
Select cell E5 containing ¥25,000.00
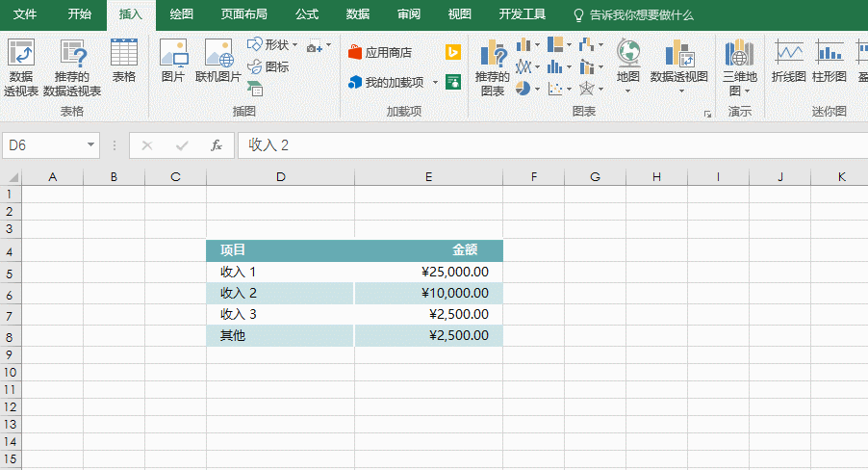pyautogui.click(x=428, y=273)
